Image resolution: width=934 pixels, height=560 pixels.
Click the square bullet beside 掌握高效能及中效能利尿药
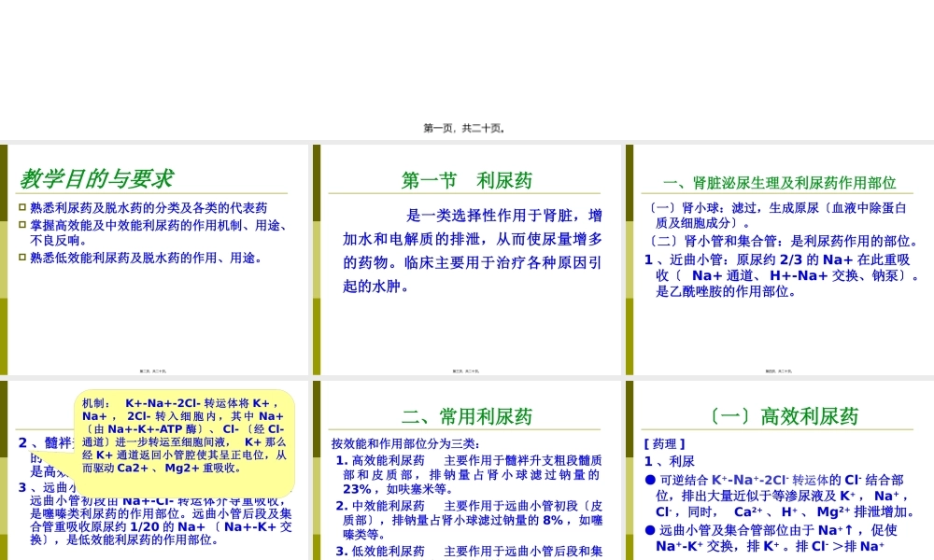pyautogui.click(x=23, y=225)
